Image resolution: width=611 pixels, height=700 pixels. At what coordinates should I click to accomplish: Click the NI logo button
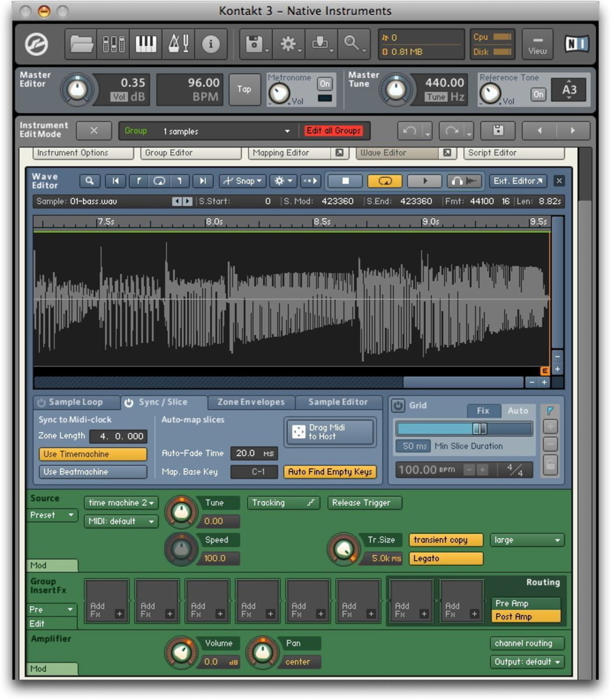576,44
